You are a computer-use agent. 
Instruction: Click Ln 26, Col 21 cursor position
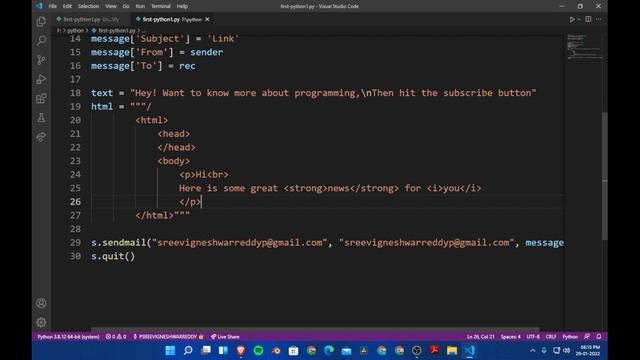480,337
